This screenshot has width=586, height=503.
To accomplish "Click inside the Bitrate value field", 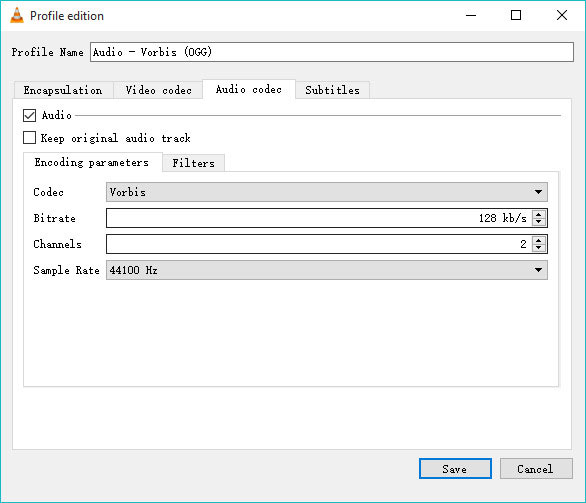I will tap(320, 218).
